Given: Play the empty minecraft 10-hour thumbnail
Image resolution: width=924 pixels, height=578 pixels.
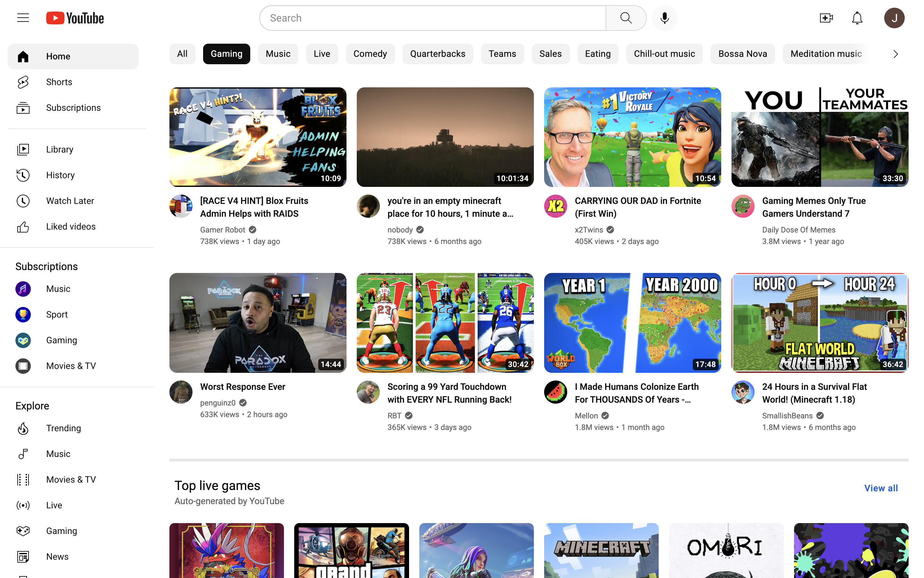Looking at the screenshot, I should click(x=445, y=137).
